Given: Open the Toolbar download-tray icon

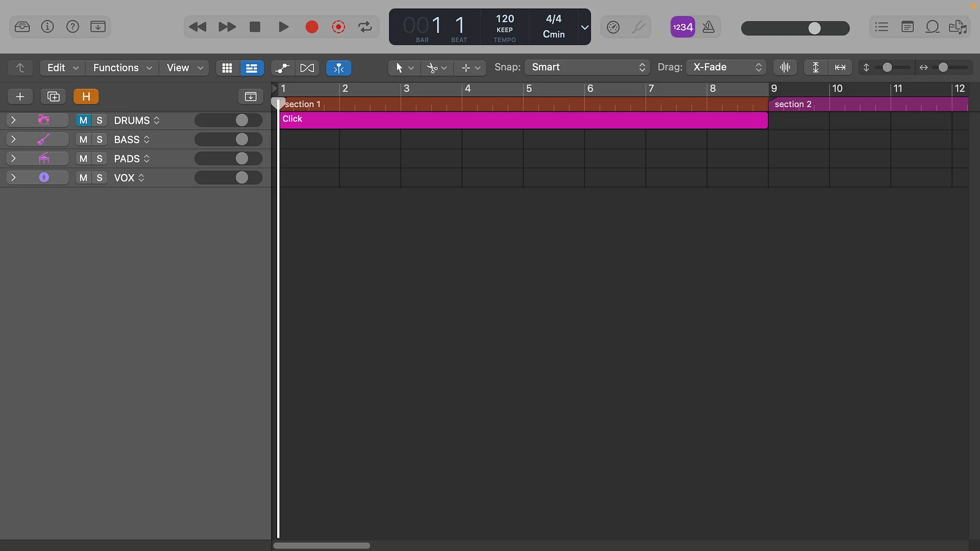Looking at the screenshot, I should pos(98,27).
